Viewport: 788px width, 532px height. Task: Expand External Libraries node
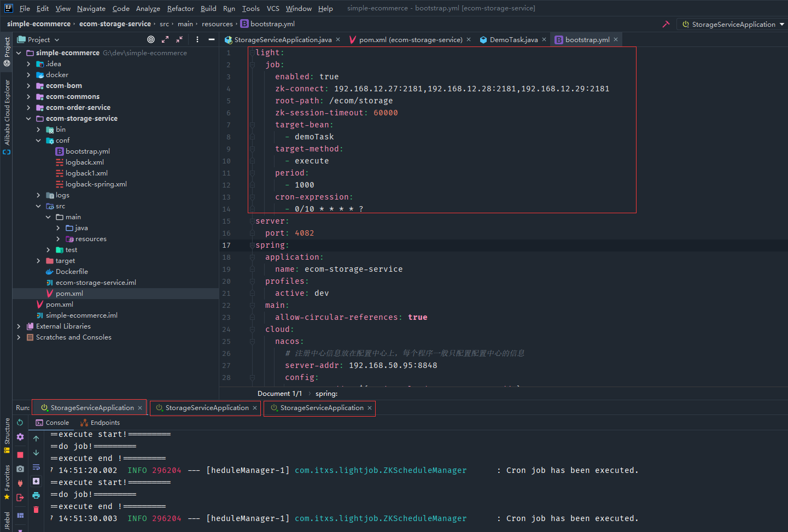[19, 326]
